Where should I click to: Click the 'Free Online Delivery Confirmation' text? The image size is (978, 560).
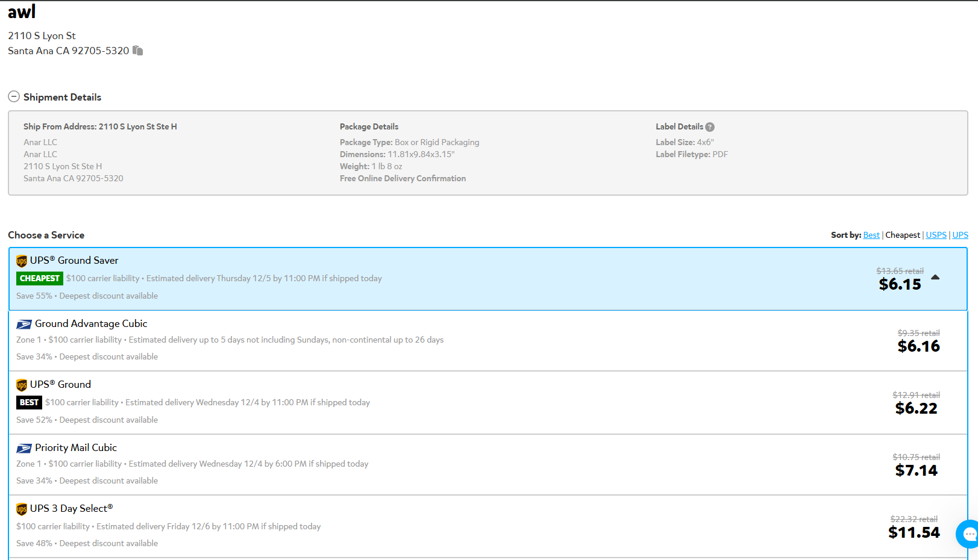[403, 178]
